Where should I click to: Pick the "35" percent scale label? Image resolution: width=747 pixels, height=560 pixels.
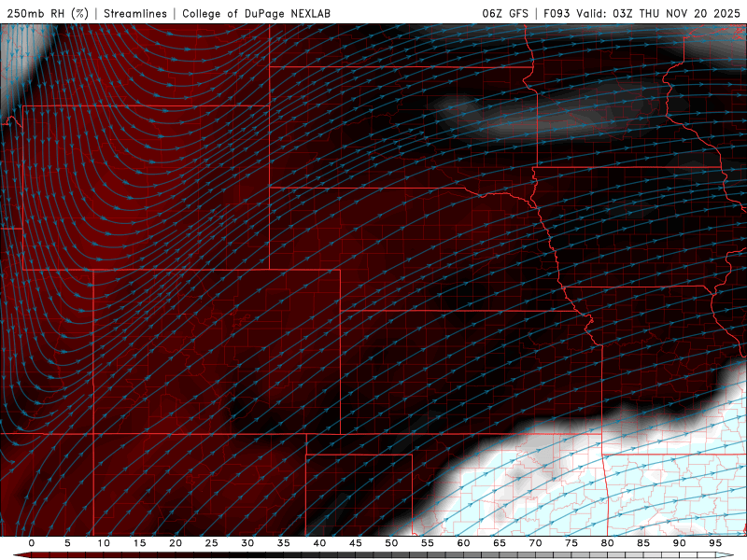[x=284, y=543]
